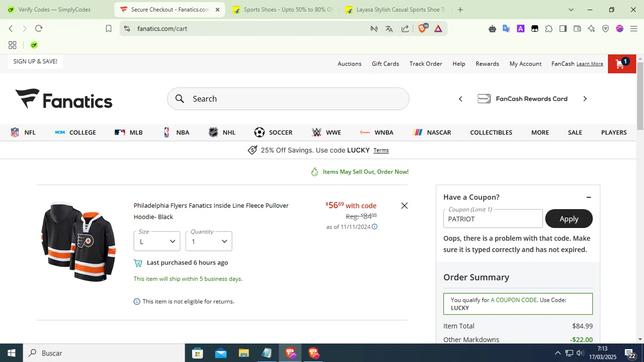Open the SOCCER menu

point(273,132)
